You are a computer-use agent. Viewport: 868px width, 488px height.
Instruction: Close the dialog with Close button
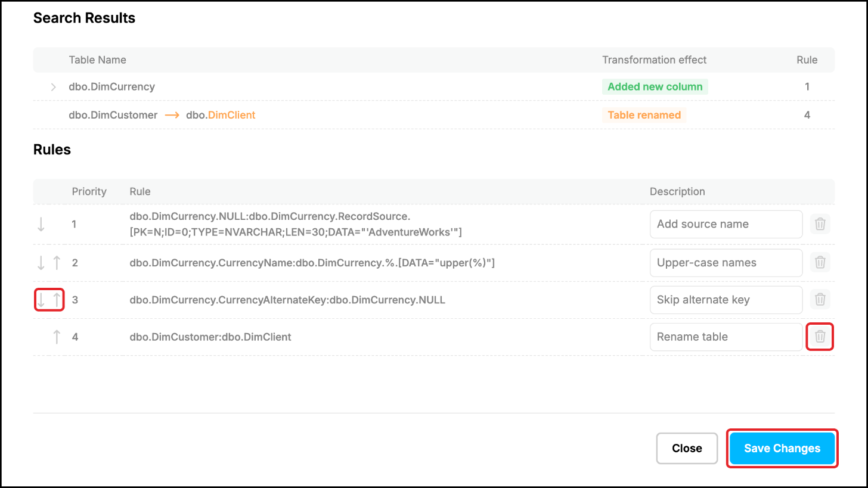pyautogui.click(x=687, y=448)
